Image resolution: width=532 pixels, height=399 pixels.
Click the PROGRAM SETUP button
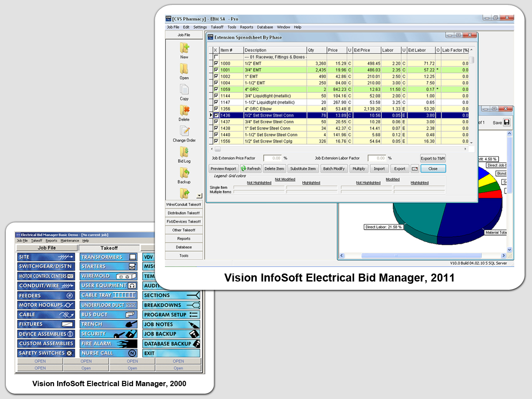point(171,314)
